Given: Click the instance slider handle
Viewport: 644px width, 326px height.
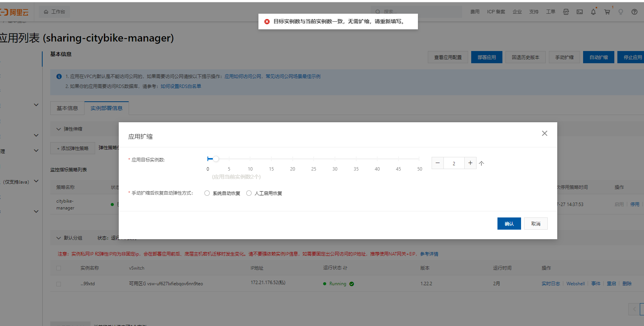Looking at the screenshot, I should click(x=216, y=159).
